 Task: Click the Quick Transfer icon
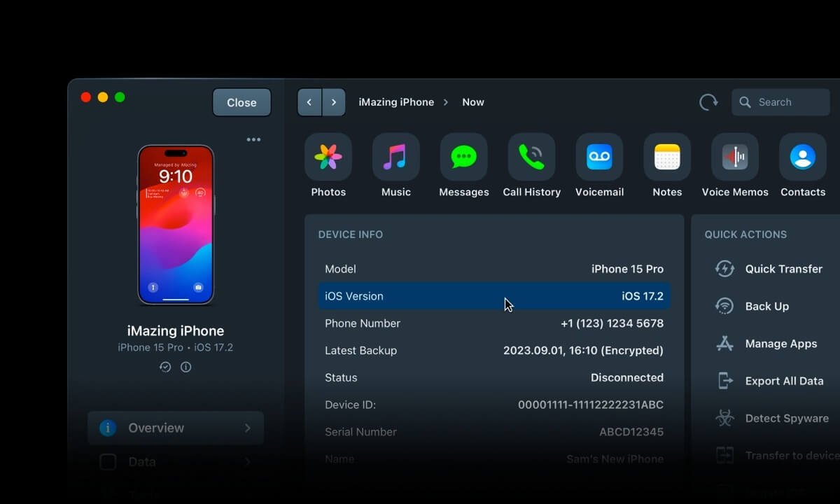[724, 269]
